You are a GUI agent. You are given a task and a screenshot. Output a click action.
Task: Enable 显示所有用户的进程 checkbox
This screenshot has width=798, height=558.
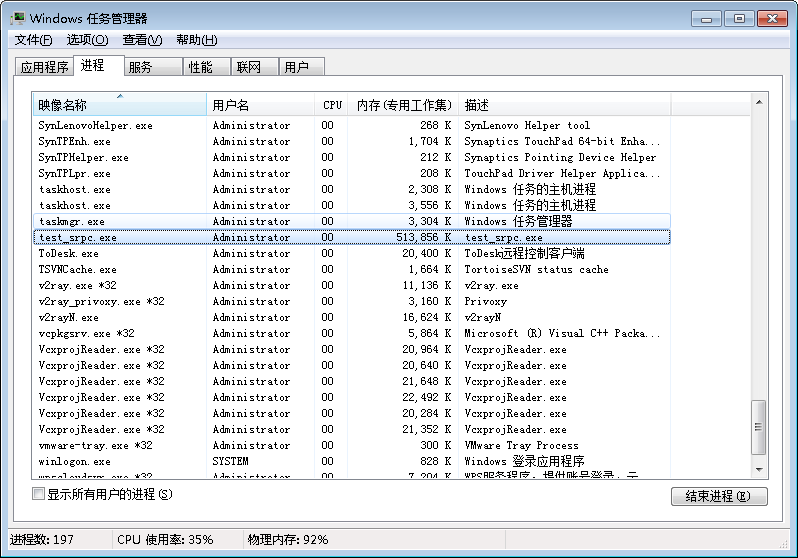pyautogui.click(x=38, y=493)
